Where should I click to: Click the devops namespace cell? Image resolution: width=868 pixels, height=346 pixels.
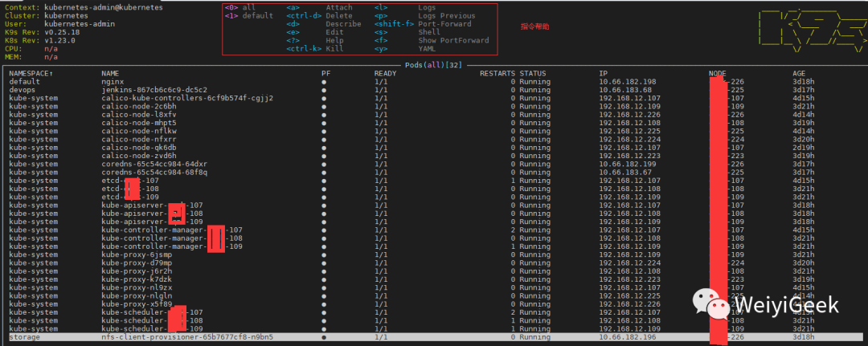tap(23, 90)
